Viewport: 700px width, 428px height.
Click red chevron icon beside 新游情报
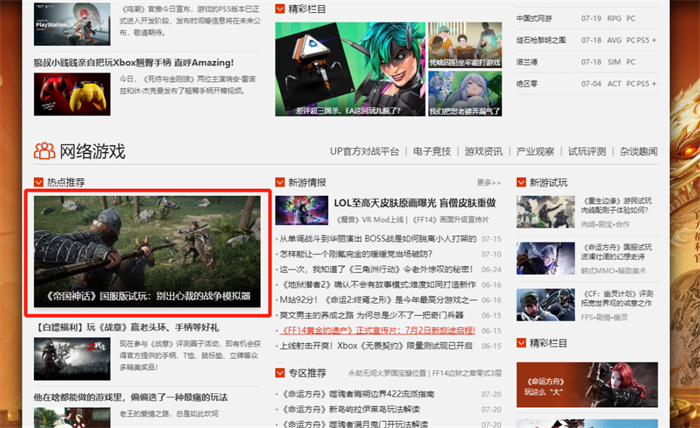[x=280, y=182]
